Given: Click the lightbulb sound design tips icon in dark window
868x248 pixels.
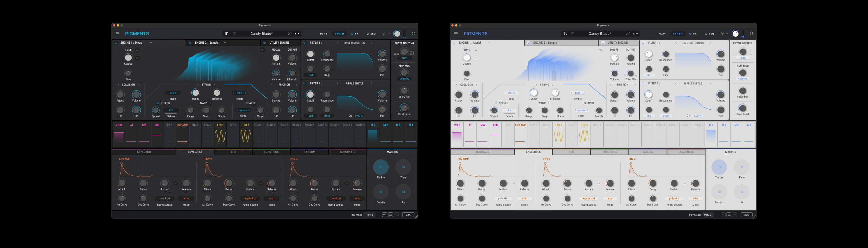Looking at the screenshot, I should 384,34.
